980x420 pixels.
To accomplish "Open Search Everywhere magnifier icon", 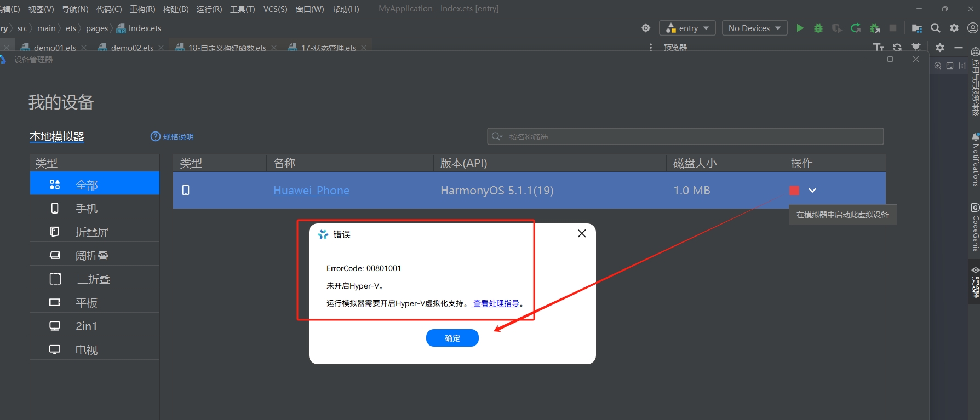I will tap(936, 28).
